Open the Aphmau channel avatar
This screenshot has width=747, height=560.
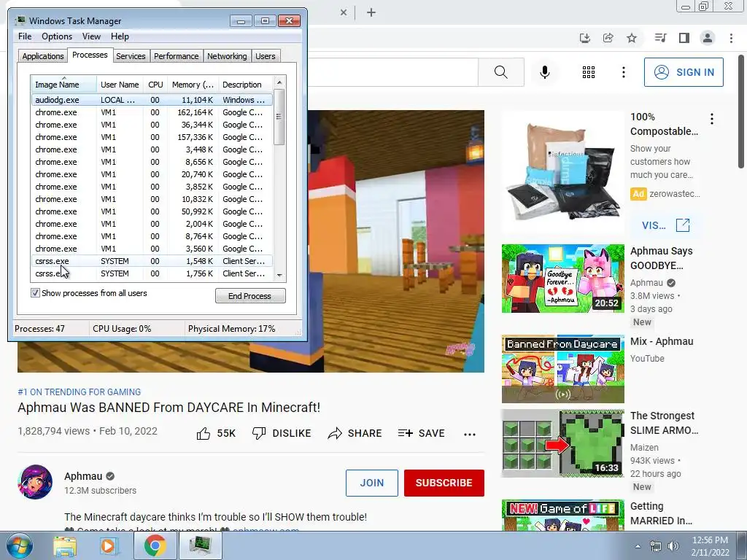click(35, 482)
